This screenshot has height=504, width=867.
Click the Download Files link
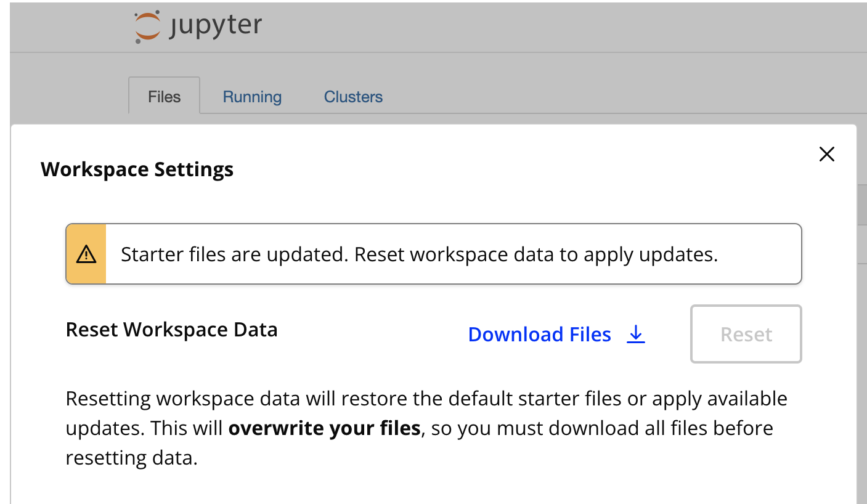539,334
